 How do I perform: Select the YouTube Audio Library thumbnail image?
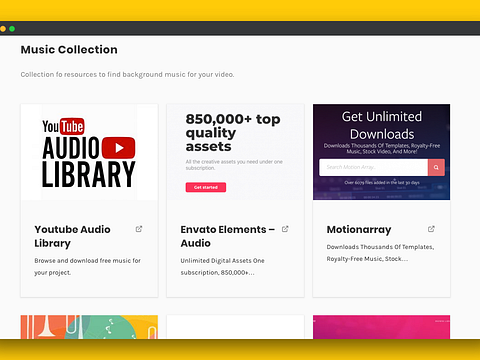point(89,152)
